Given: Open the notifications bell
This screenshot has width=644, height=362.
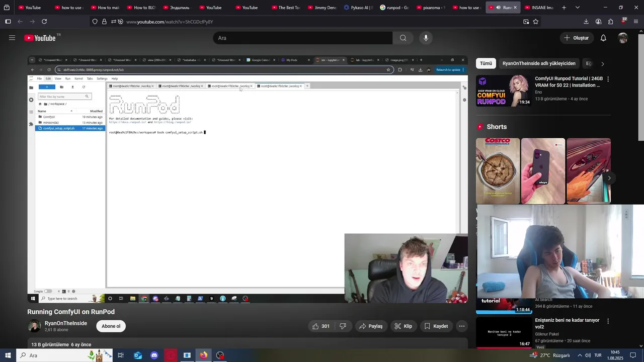Looking at the screenshot, I should coord(603,38).
